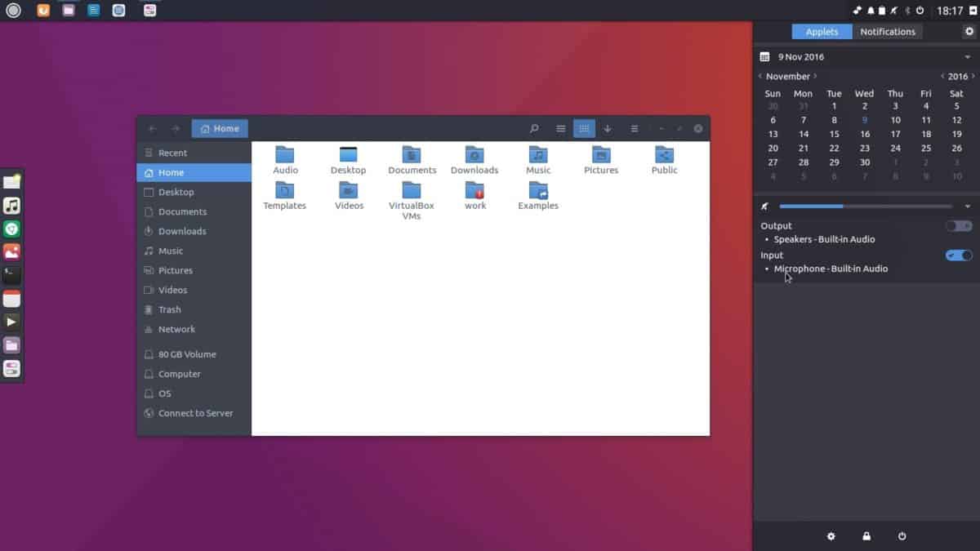Click the lock screen icon in Raven

pos(866,536)
